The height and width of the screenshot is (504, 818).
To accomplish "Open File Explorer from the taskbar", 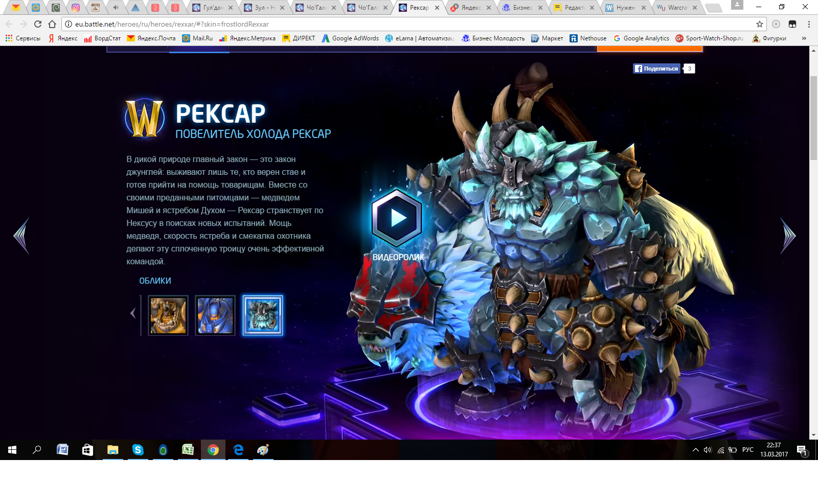I will (x=112, y=450).
